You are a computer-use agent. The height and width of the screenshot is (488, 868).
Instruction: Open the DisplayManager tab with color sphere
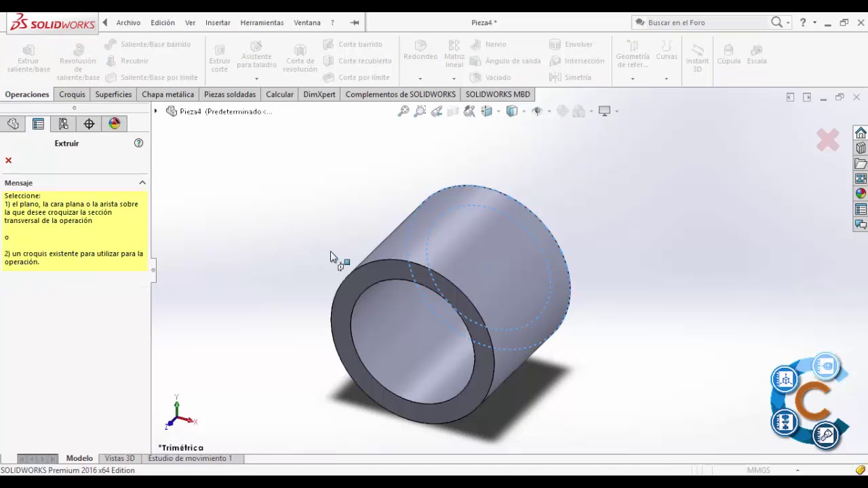point(114,123)
